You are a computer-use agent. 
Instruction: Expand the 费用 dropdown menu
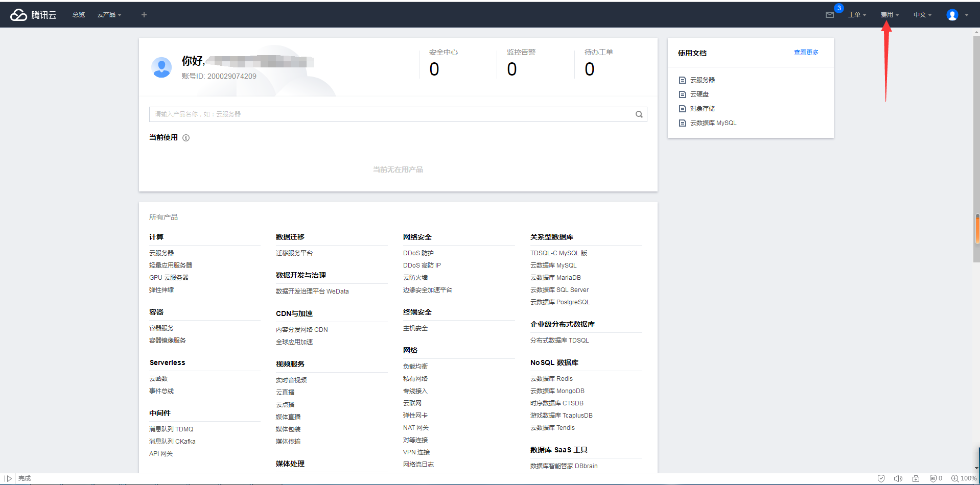[x=890, y=15]
